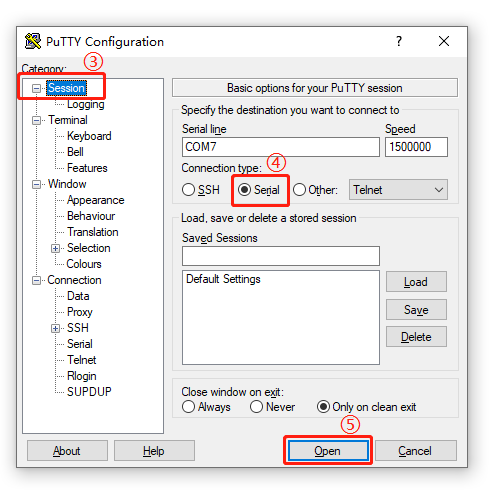The height and width of the screenshot is (492, 496).
Task: Collapse the Session tree node
Action: tap(36, 88)
